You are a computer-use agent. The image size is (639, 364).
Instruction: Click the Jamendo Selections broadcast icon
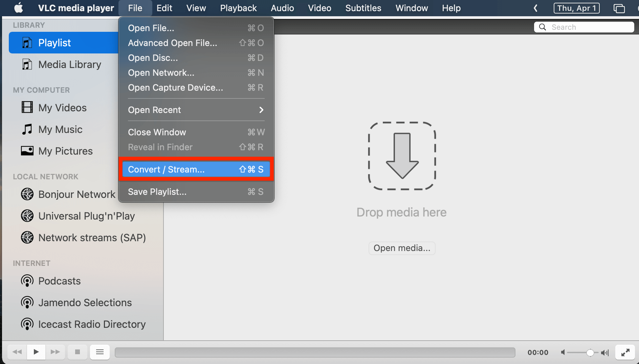27,302
